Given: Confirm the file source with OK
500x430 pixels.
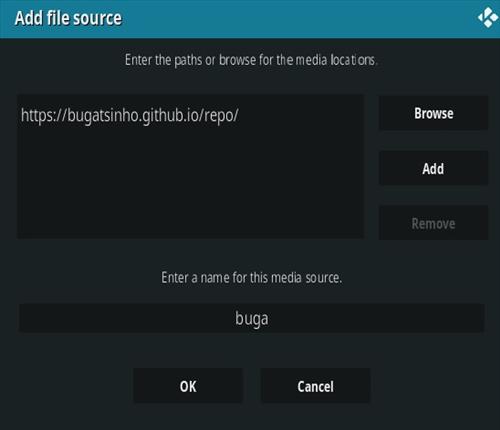Looking at the screenshot, I should tap(188, 386).
